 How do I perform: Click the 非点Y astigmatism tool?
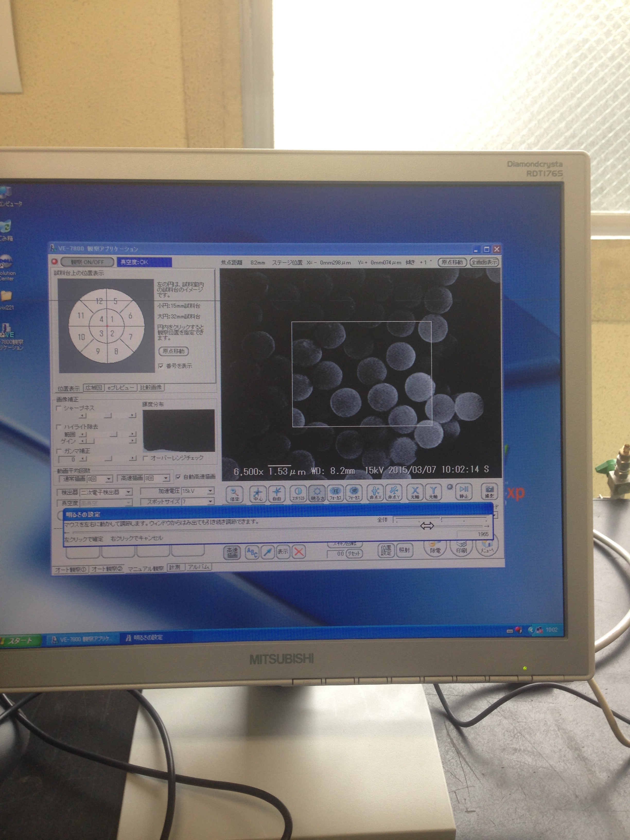click(x=394, y=493)
